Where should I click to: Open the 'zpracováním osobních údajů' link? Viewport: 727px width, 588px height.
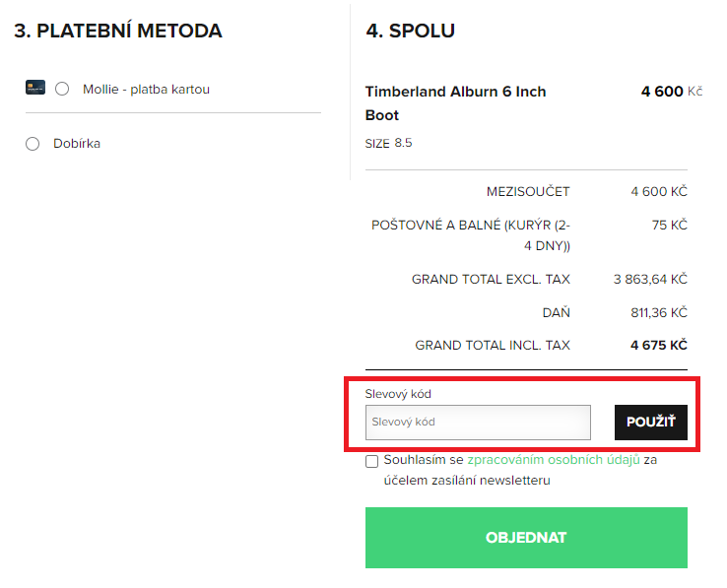point(554,460)
